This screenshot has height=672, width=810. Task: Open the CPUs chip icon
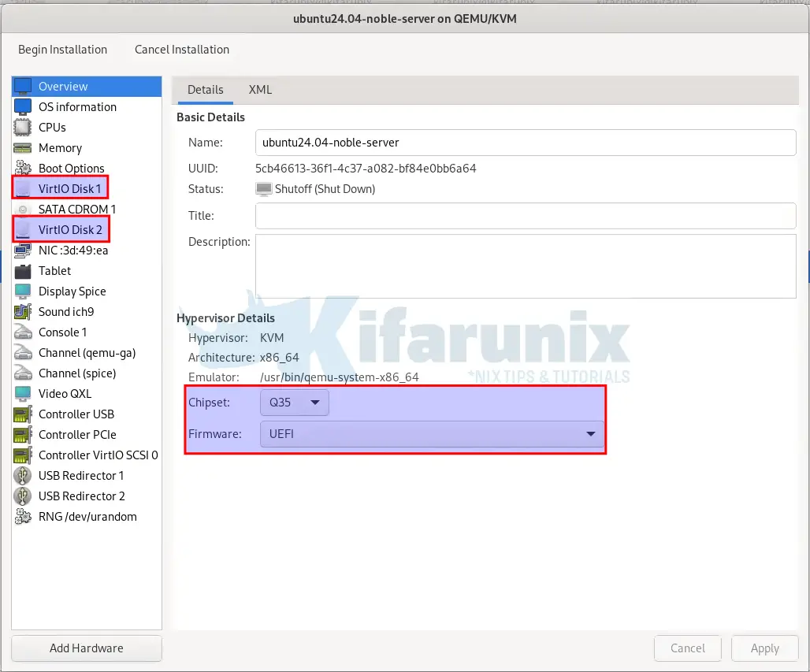[x=23, y=127]
